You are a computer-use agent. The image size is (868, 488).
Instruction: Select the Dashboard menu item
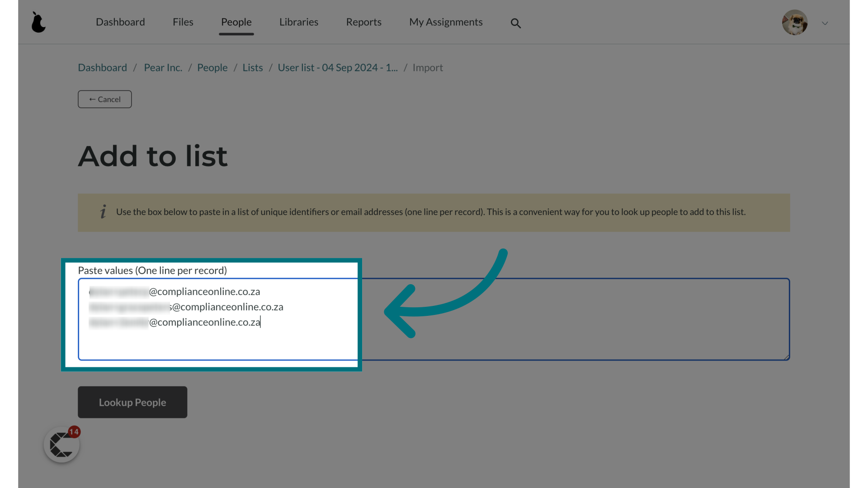pos(120,22)
